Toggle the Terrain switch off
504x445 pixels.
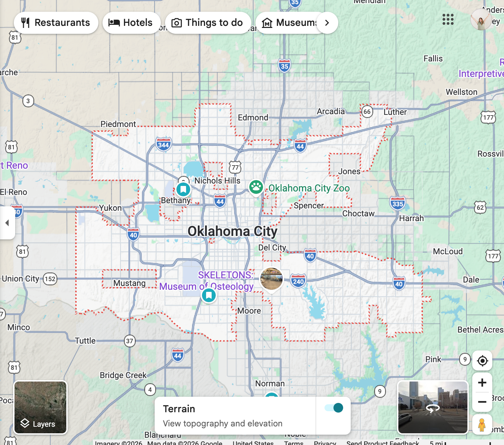(x=334, y=408)
